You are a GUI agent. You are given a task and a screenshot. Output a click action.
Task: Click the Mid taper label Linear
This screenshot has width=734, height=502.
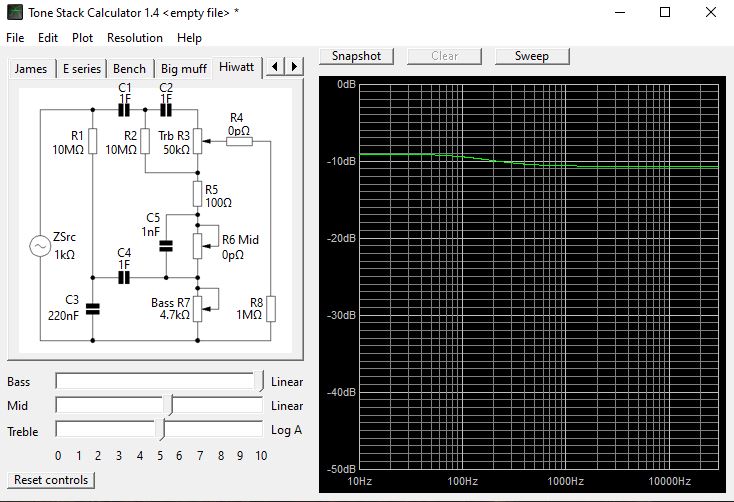click(x=287, y=406)
